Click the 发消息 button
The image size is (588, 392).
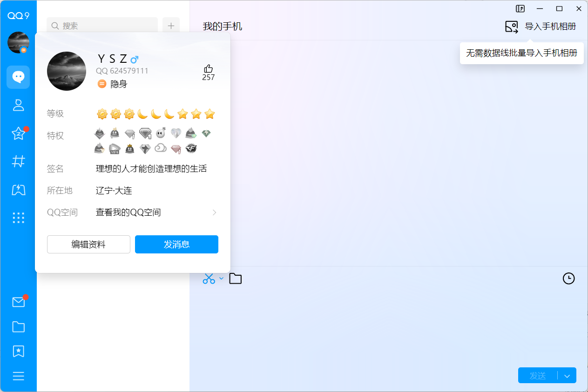coord(176,245)
